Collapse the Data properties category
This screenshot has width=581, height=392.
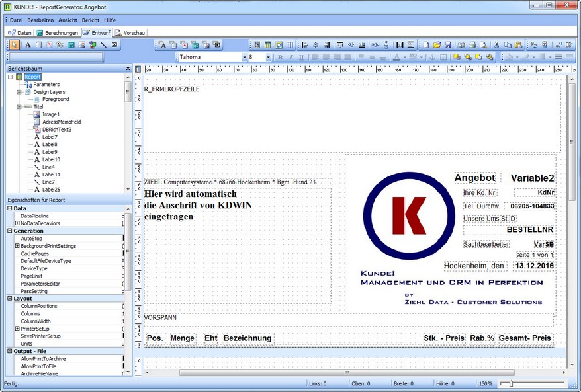tap(10, 208)
